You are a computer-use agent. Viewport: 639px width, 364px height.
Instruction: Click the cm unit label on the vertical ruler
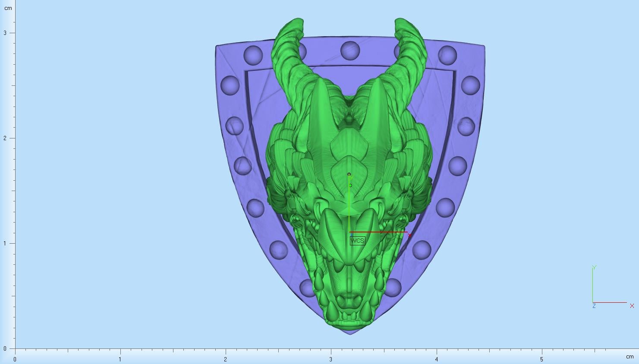(8, 8)
